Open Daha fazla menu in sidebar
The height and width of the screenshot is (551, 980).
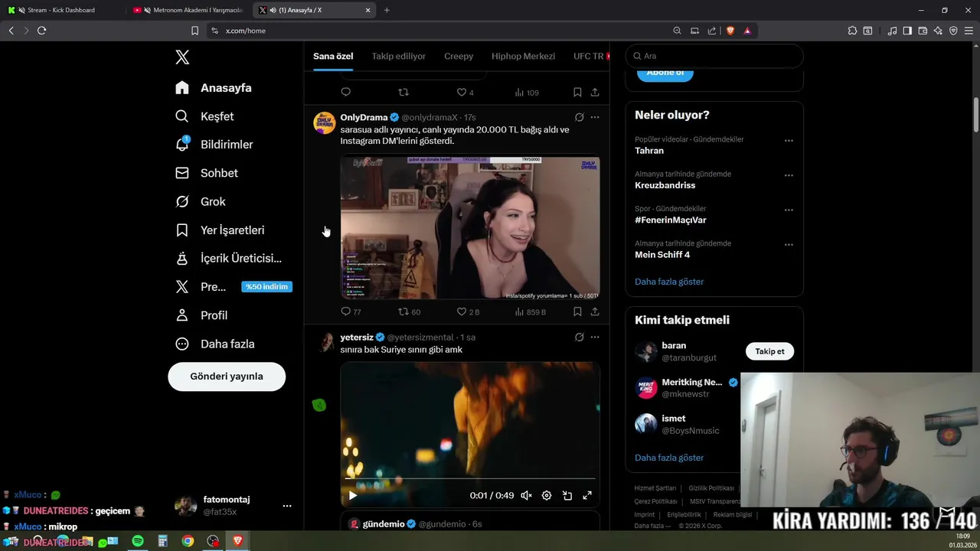click(214, 344)
